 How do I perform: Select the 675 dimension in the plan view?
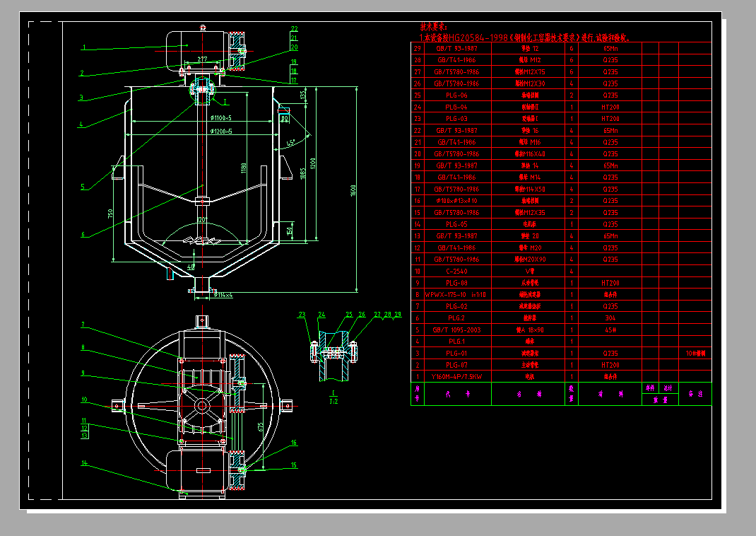point(260,427)
